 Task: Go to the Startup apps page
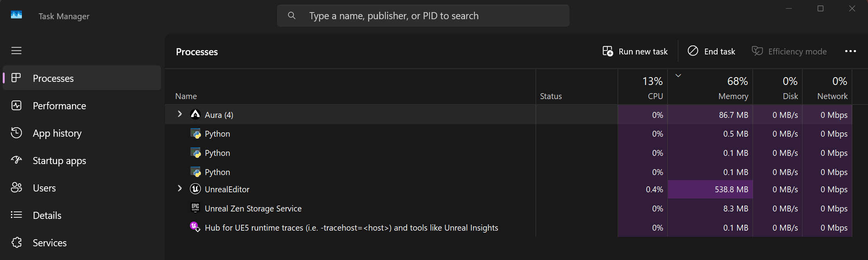point(59,161)
